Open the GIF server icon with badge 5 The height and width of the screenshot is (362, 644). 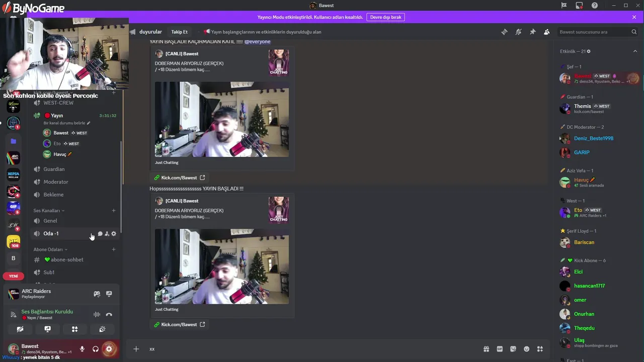point(14,208)
